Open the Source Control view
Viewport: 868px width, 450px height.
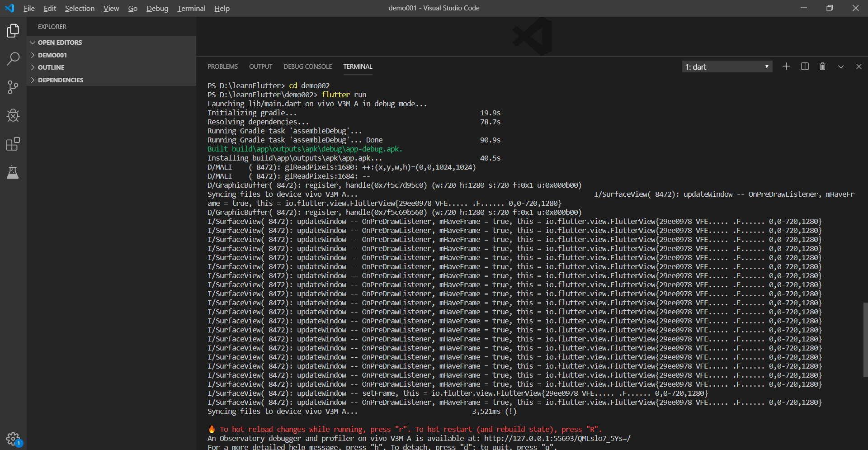pyautogui.click(x=13, y=87)
